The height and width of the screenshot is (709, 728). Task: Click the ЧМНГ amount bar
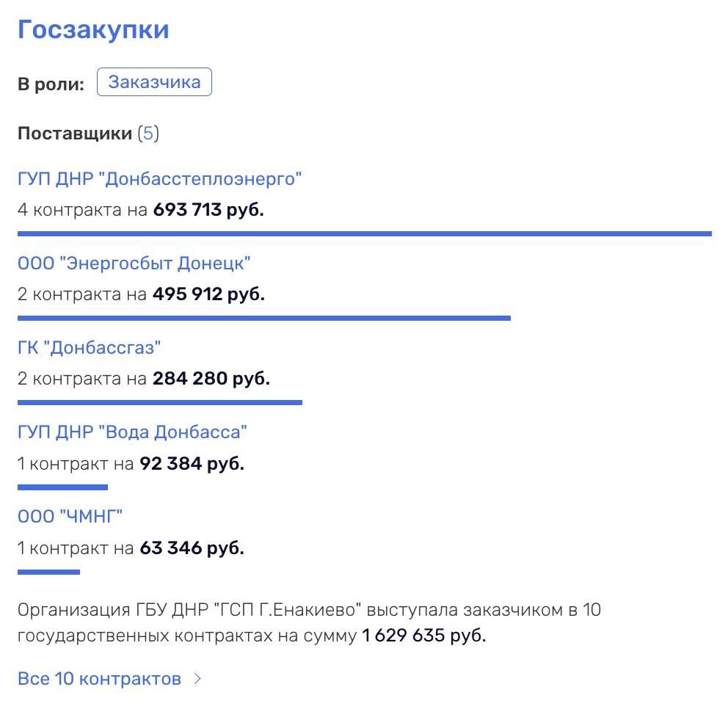tap(48, 571)
